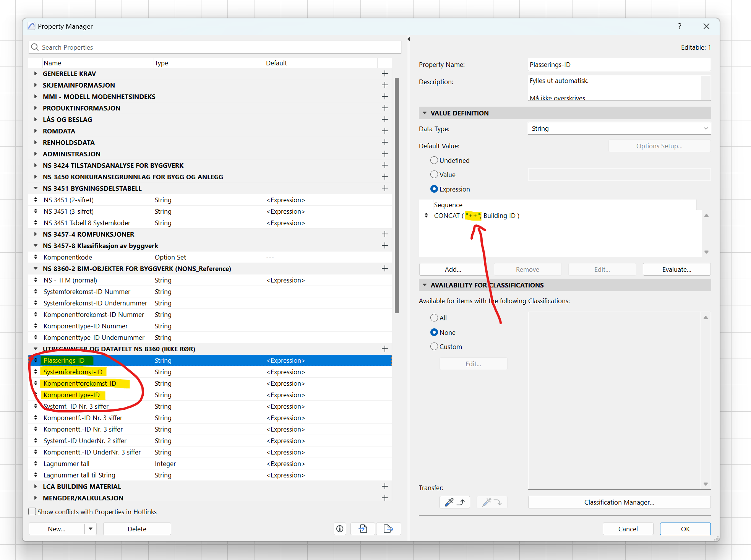The height and width of the screenshot is (560, 751).
Task: Click the import properties icon
Action: [363, 529]
